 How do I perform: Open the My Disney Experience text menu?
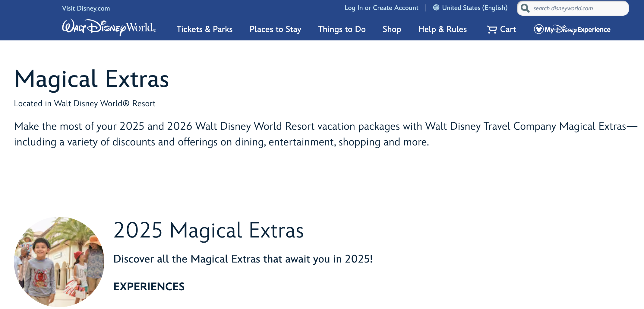(x=577, y=30)
